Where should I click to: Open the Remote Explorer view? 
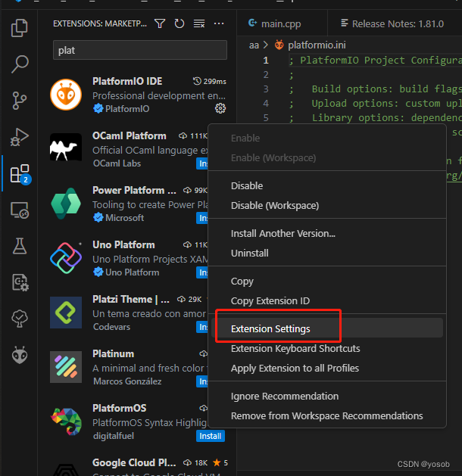(x=20, y=210)
